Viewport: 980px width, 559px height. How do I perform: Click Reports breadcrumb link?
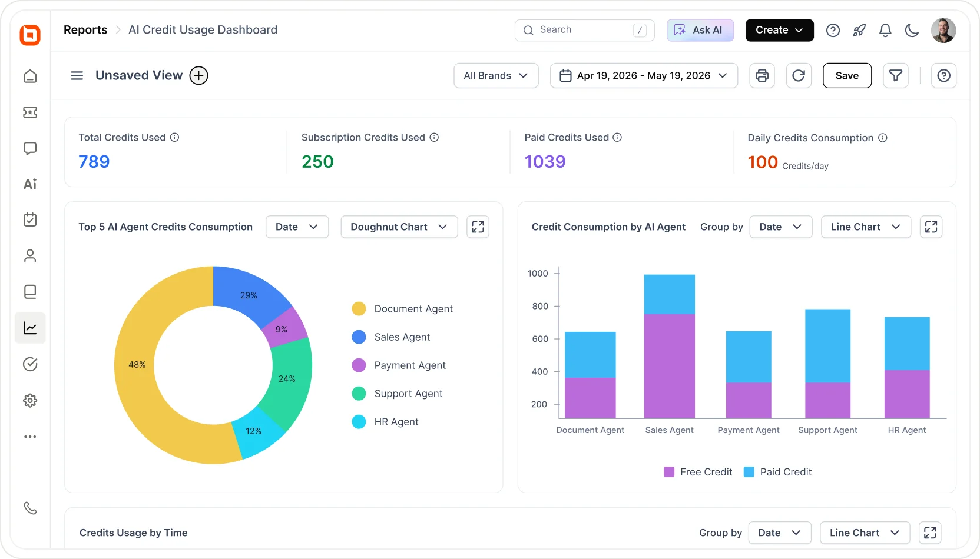point(85,30)
